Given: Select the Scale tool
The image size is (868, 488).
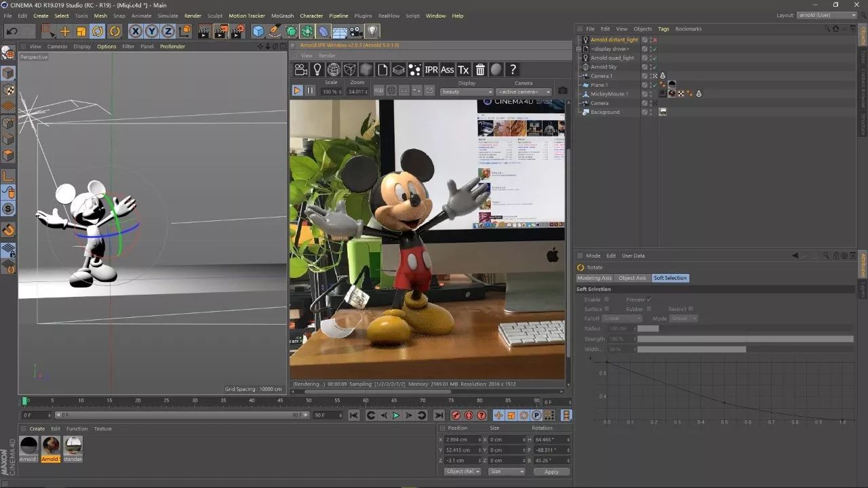Looking at the screenshot, I should point(81,31).
